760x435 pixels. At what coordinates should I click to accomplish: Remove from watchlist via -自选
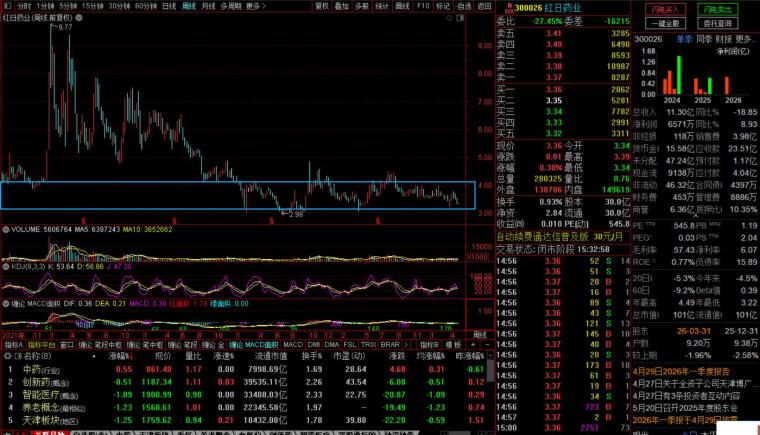click(x=463, y=6)
